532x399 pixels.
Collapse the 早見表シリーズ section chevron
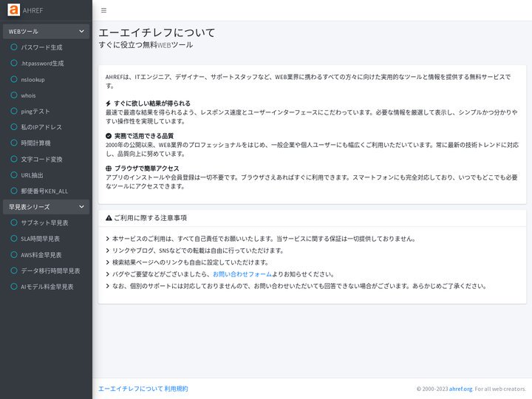click(81, 207)
